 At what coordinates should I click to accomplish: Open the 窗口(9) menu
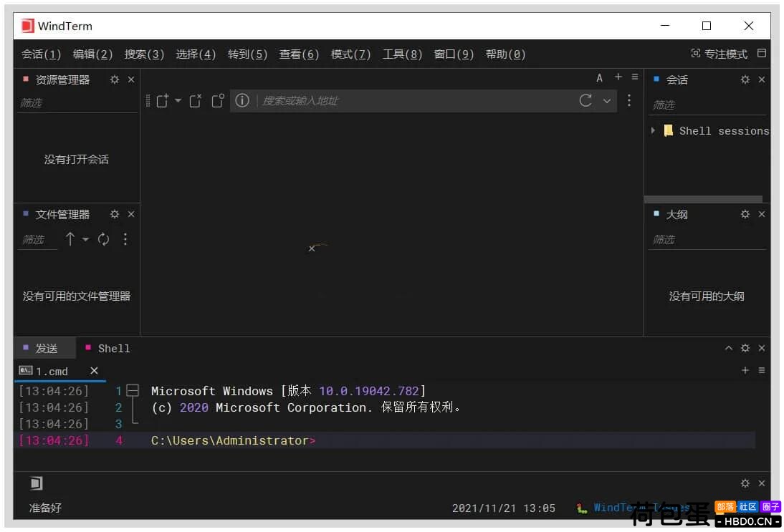[454, 54]
